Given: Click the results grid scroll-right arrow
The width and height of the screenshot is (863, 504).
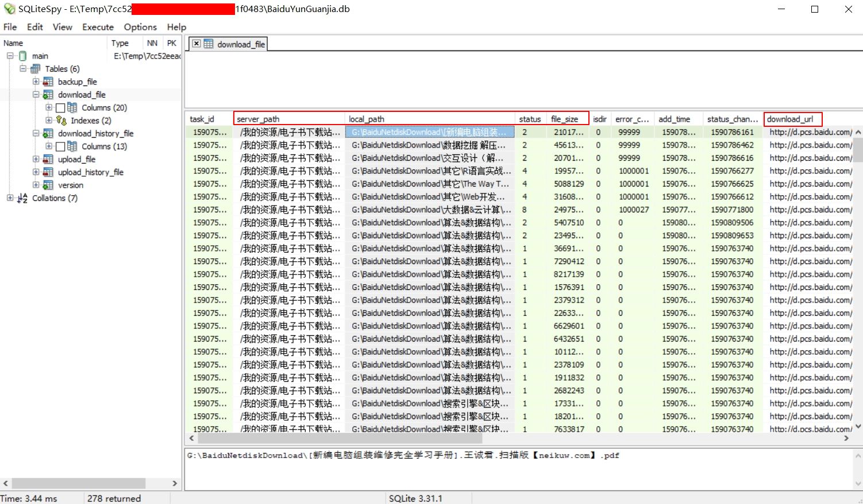Looking at the screenshot, I should point(846,439).
